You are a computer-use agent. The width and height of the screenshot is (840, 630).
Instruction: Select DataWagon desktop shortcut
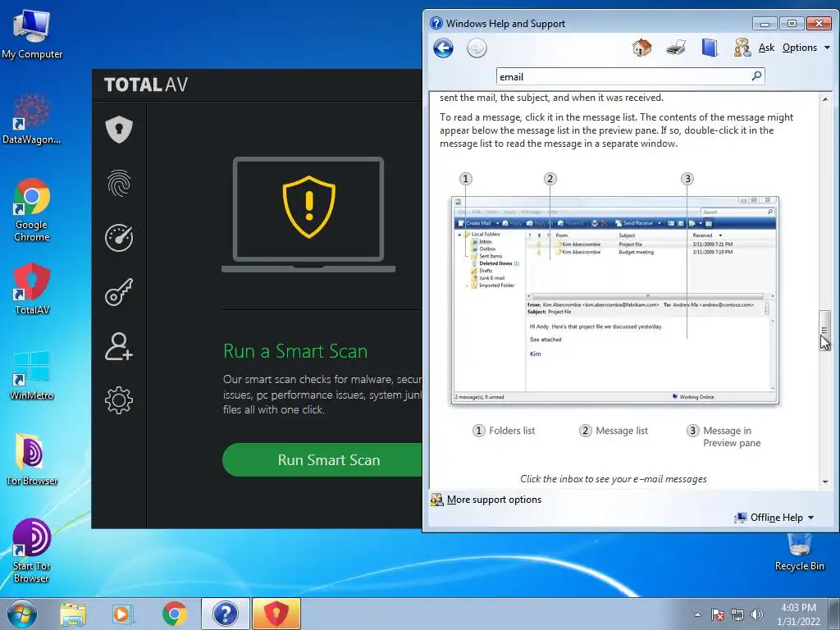tap(32, 119)
